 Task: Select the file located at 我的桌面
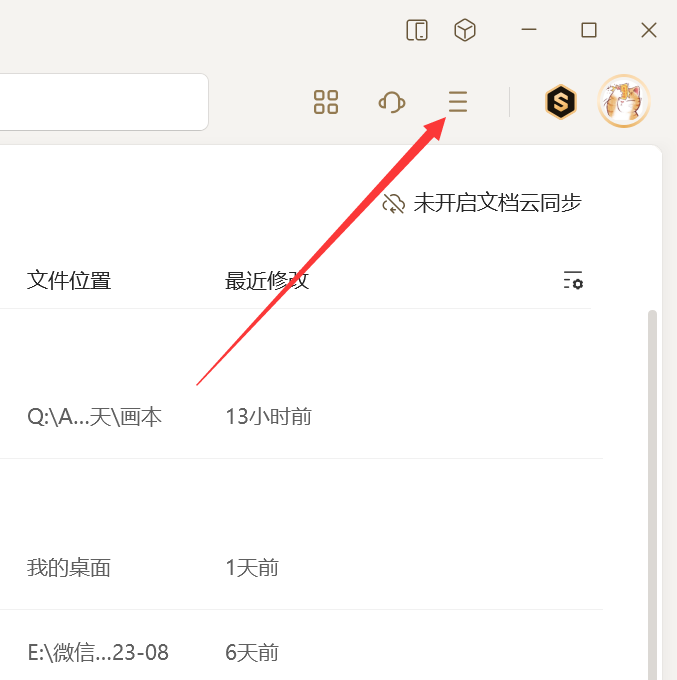(x=69, y=569)
